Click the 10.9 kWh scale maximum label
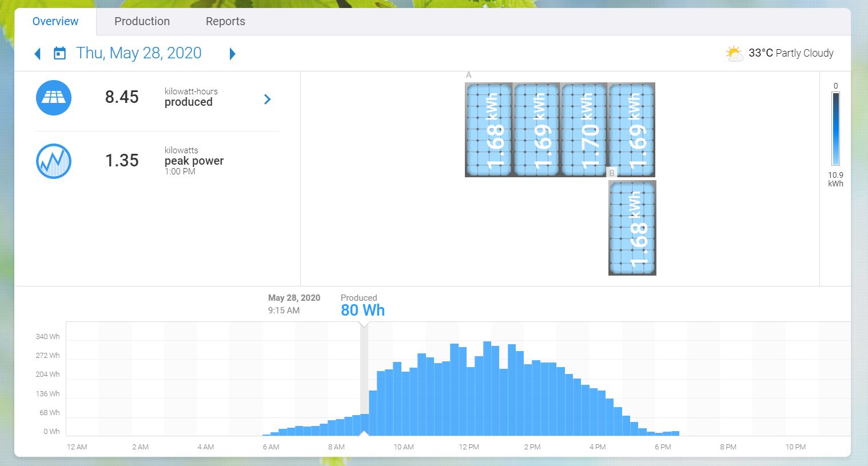This screenshot has width=868, height=466. [836, 179]
